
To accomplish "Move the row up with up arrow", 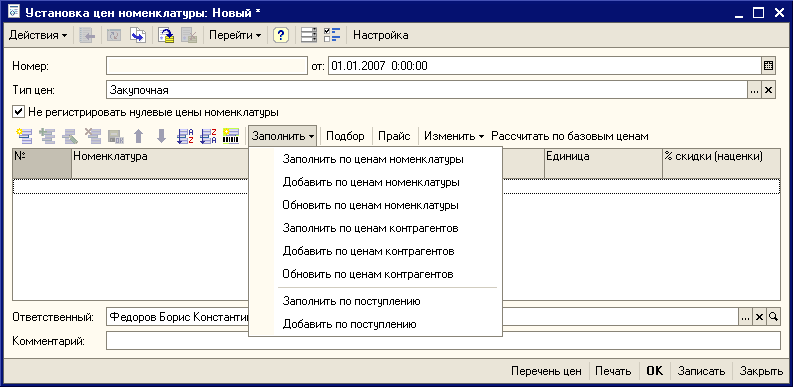I will [x=139, y=136].
